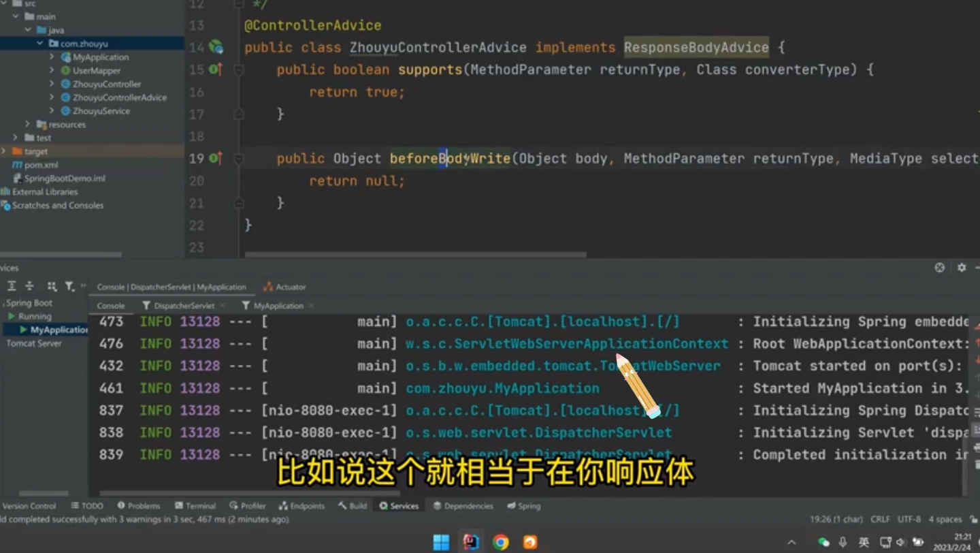
Task: Collapse the main folder node
Action: [x=16, y=16]
